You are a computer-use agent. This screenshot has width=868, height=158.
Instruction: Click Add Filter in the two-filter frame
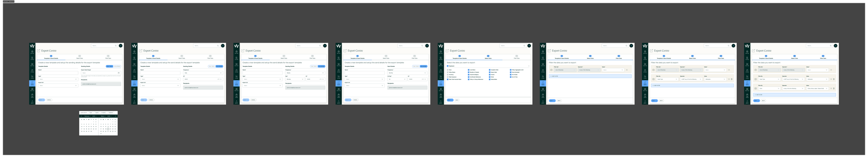[692, 85]
